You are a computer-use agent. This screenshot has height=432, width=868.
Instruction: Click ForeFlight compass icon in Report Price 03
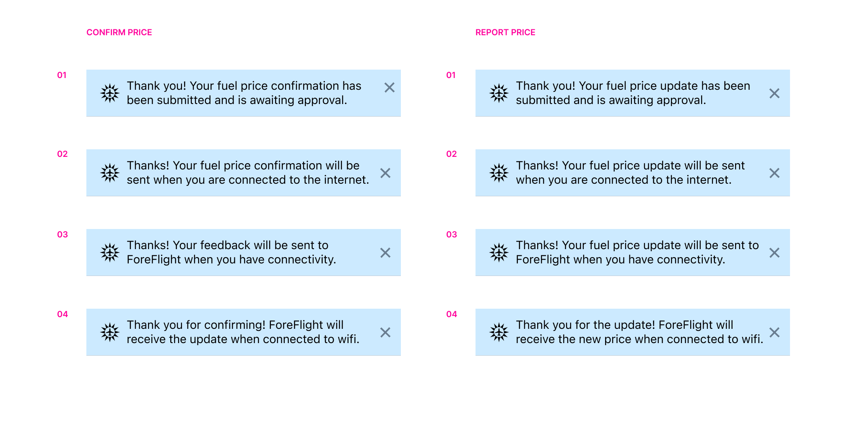pos(499,252)
